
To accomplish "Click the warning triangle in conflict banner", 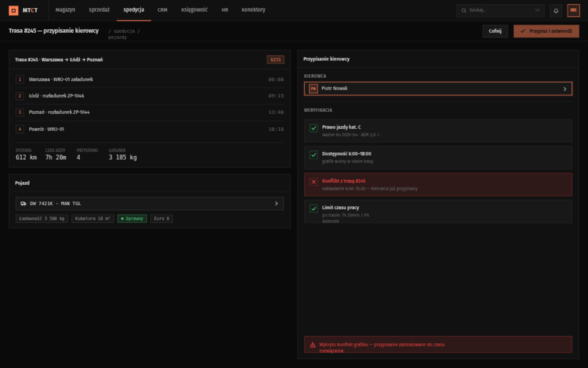I will (x=312, y=345).
